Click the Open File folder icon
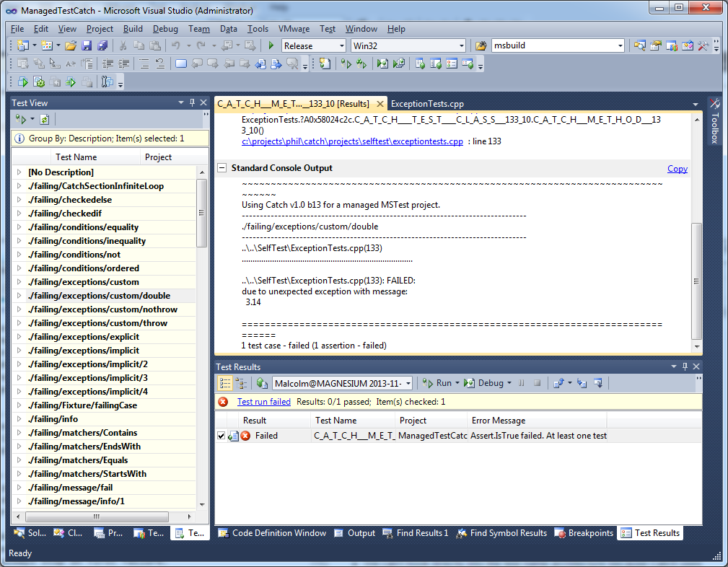Screen dimensions: 728x567 click(x=71, y=45)
